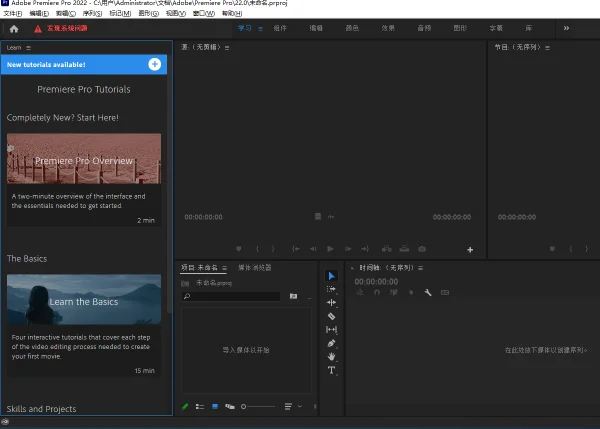This screenshot has height=429, width=600.
Task: Open sort icons dropdown in Project panel
Action: pos(288,406)
